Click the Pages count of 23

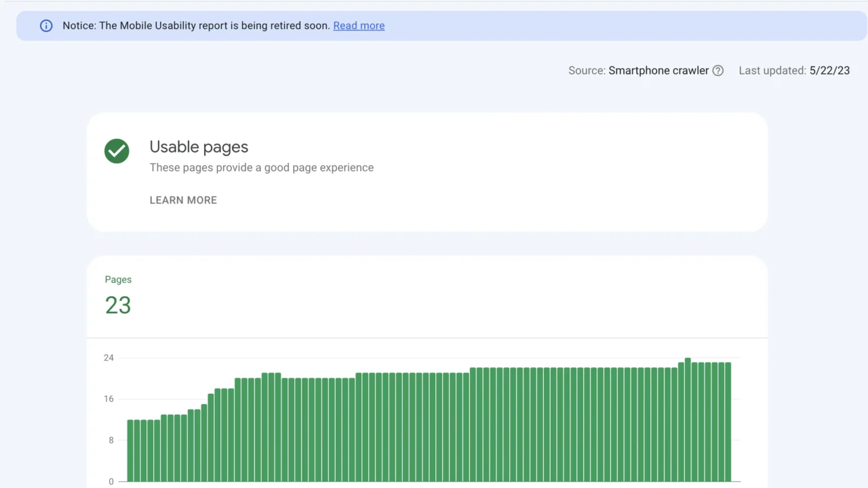118,306
